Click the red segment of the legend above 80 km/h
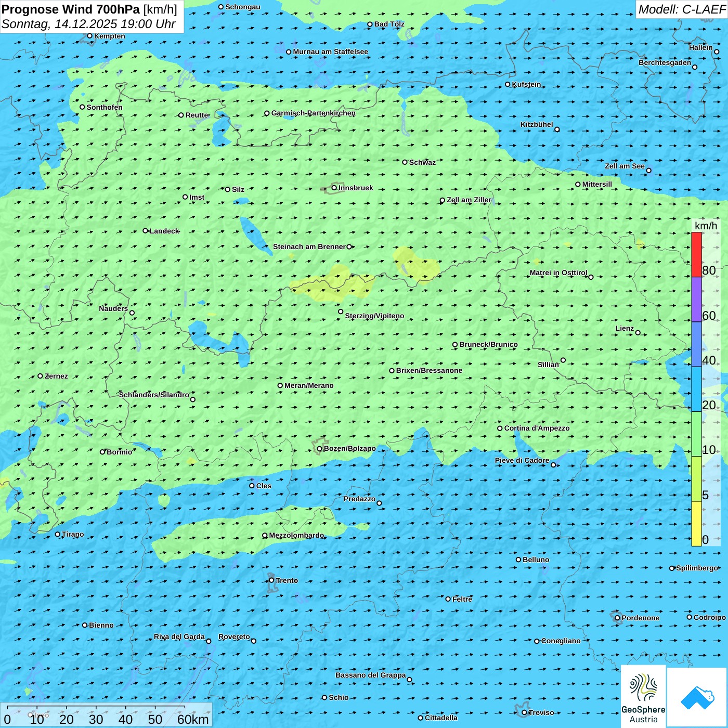This screenshot has width=728, height=728. (x=696, y=254)
